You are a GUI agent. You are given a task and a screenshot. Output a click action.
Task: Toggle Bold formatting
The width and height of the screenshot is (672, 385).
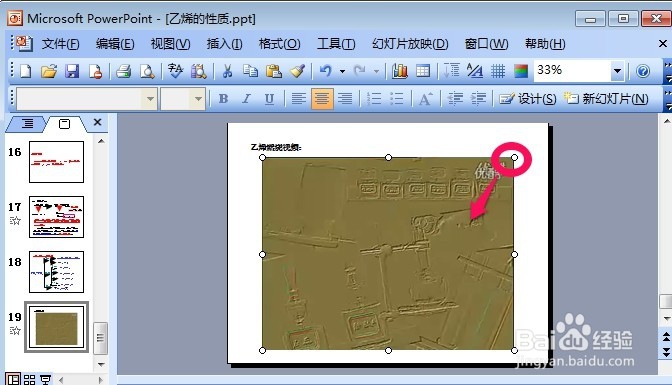(223, 99)
